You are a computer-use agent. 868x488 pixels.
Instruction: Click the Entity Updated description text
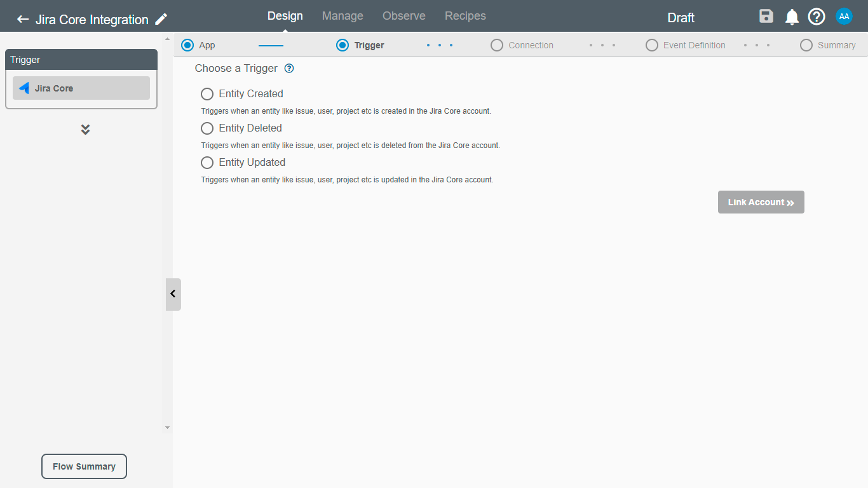[x=348, y=180]
